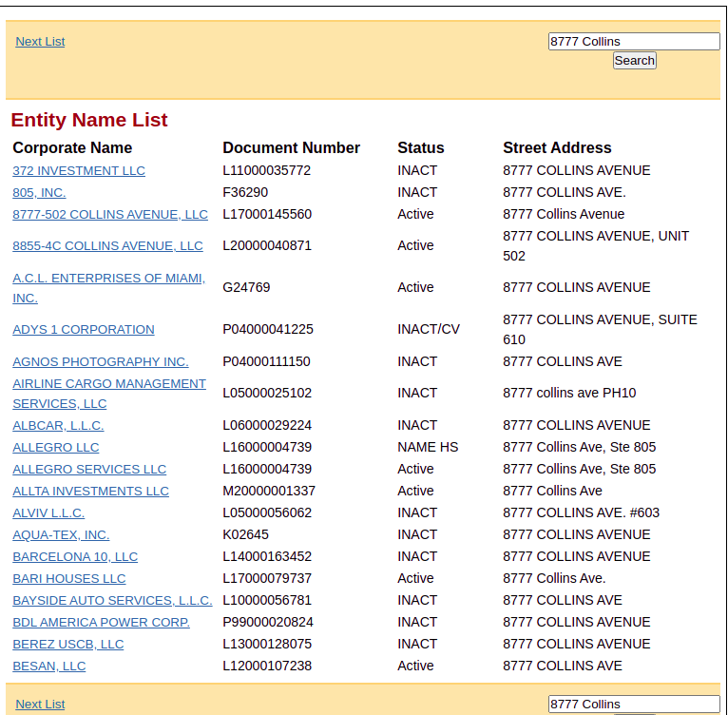This screenshot has width=728, height=715.
Task: Click the top Next List link
Action: click(40, 41)
